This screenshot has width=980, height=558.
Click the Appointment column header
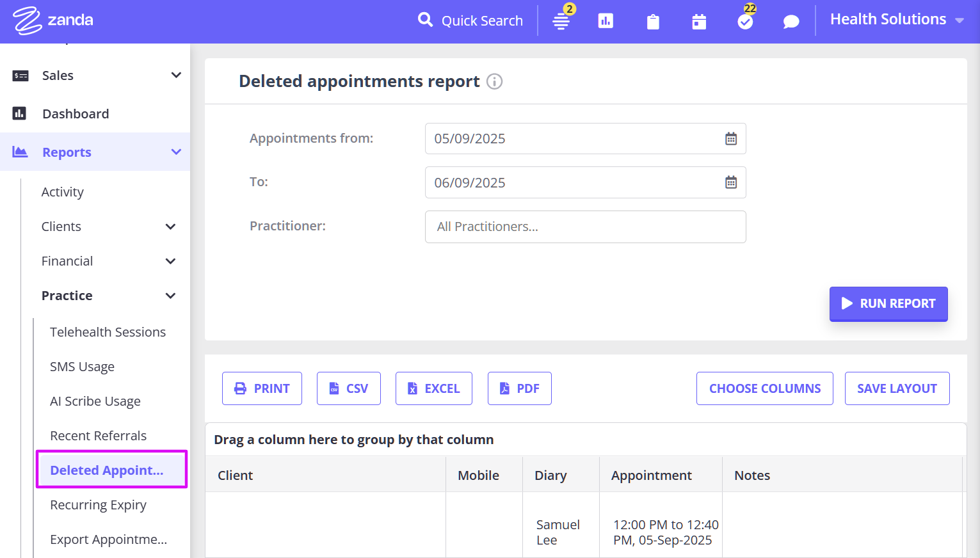pos(651,475)
